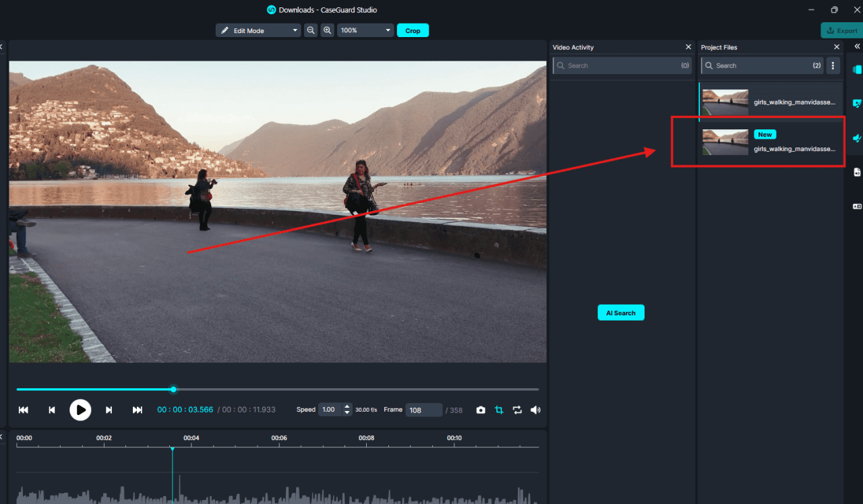This screenshot has height=504, width=863.
Task: Toggle the crop tool icon in playback bar
Action: [x=499, y=410]
